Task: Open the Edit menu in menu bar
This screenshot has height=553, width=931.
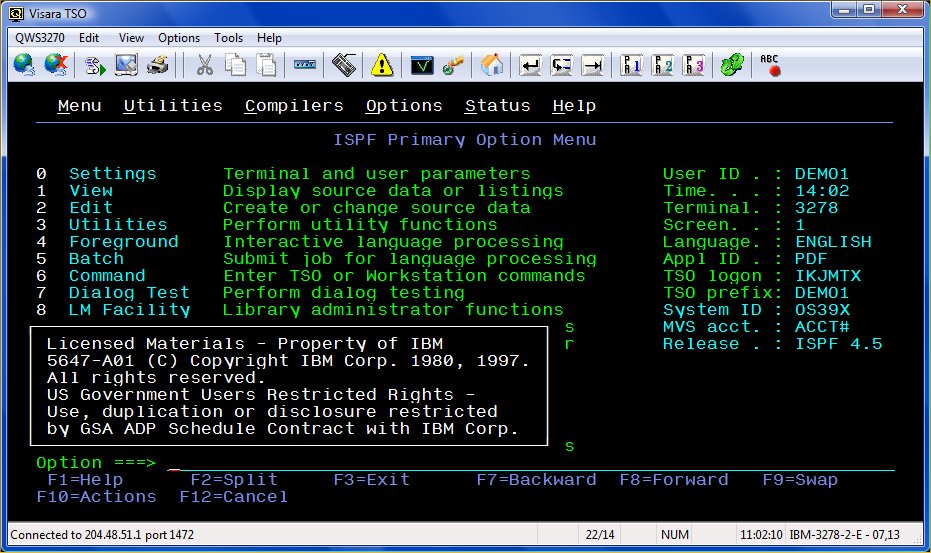Action: (88, 38)
